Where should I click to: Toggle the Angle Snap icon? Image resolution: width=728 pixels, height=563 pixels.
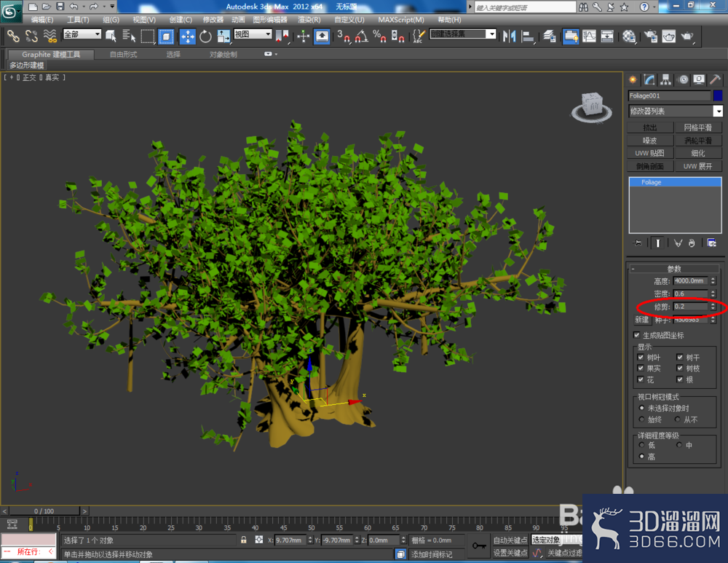tap(362, 36)
